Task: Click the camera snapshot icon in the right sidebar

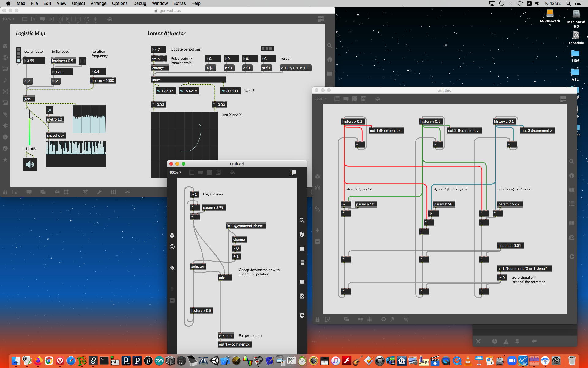Action: point(302,296)
